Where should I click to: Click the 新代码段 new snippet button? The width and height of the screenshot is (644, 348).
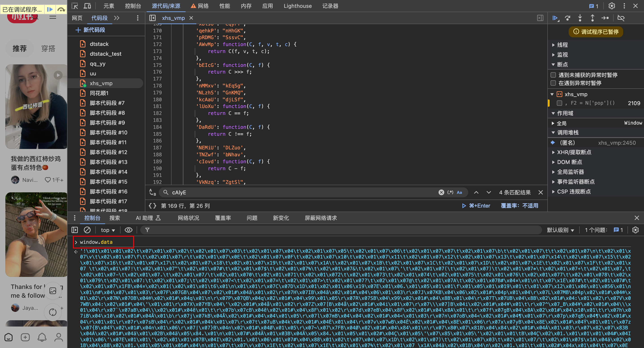point(90,30)
